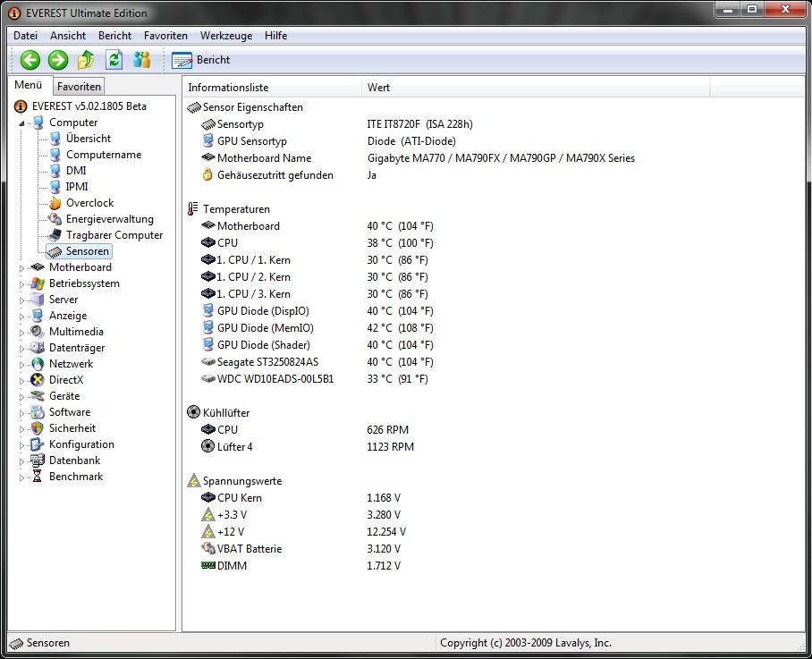Image resolution: width=812 pixels, height=659 pixels.
Task: Click the Wert column header
Action: 536,88
